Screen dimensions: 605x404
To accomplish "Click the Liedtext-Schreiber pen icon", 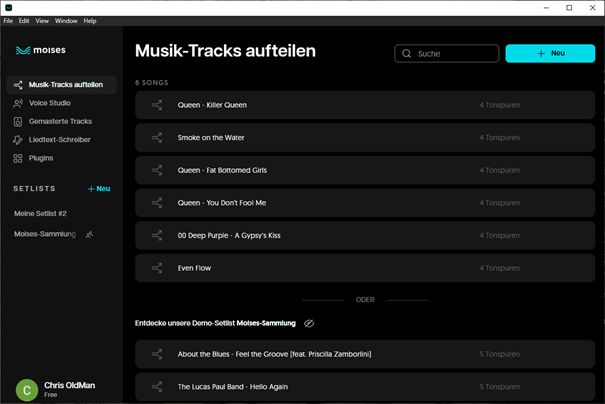I will pyautogui.click(x=18, y=140).
